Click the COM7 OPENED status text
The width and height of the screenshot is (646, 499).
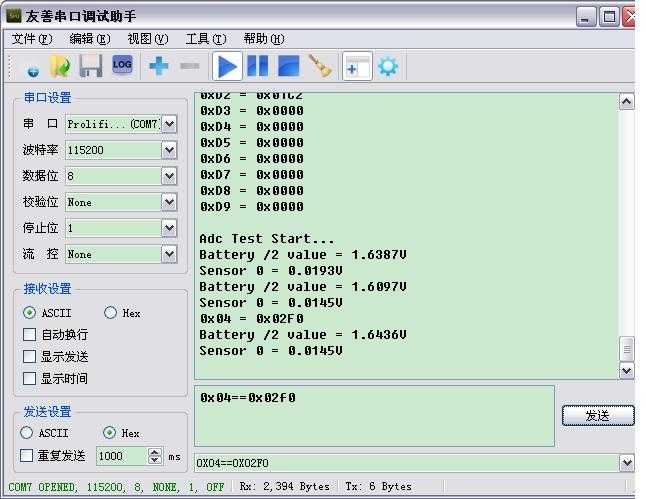[116, 487]
